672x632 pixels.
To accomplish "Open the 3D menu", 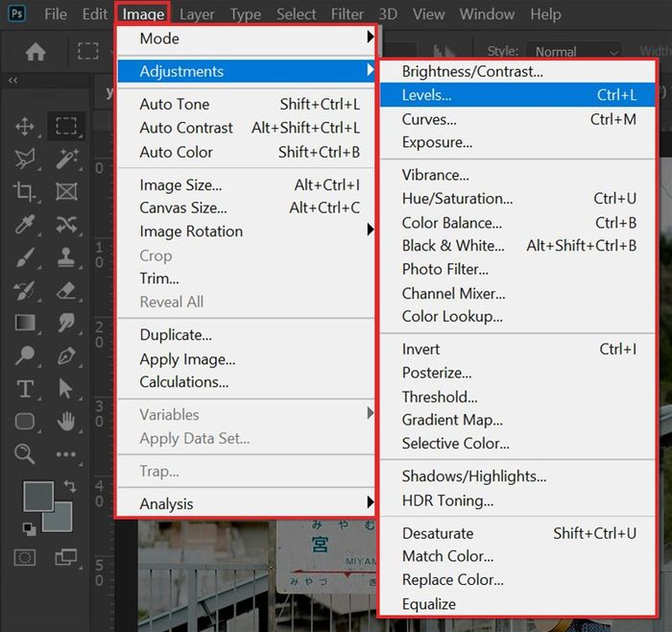I will coord(388,14).
